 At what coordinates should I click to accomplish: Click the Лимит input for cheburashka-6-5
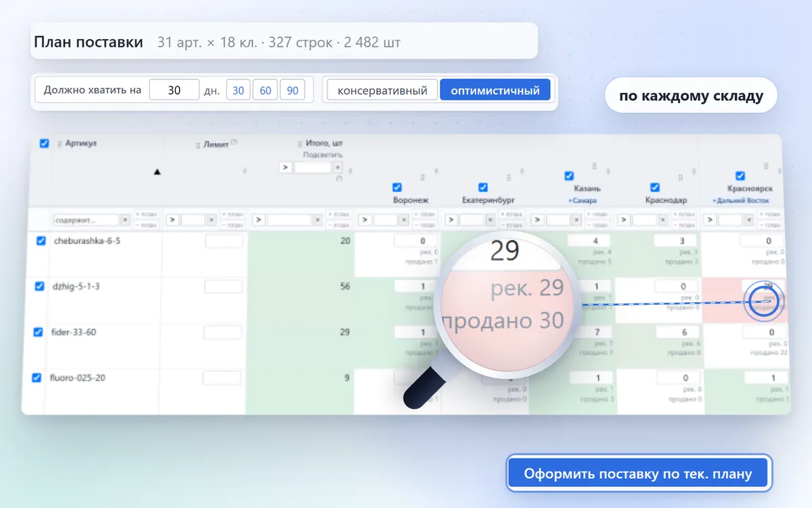click(x=224, y=241)
